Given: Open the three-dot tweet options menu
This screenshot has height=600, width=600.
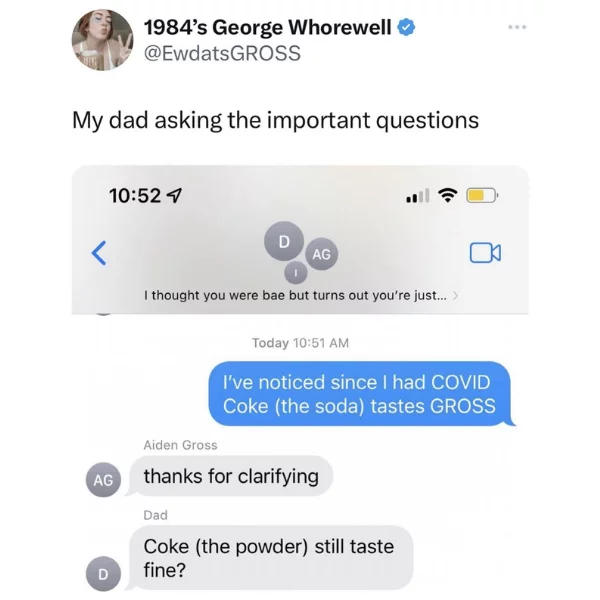Looking at the screenshot, I should [517, 27].
